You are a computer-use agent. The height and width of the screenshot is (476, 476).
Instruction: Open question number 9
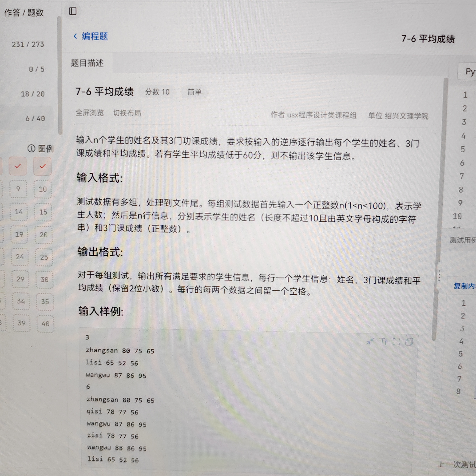click(18, 189)
